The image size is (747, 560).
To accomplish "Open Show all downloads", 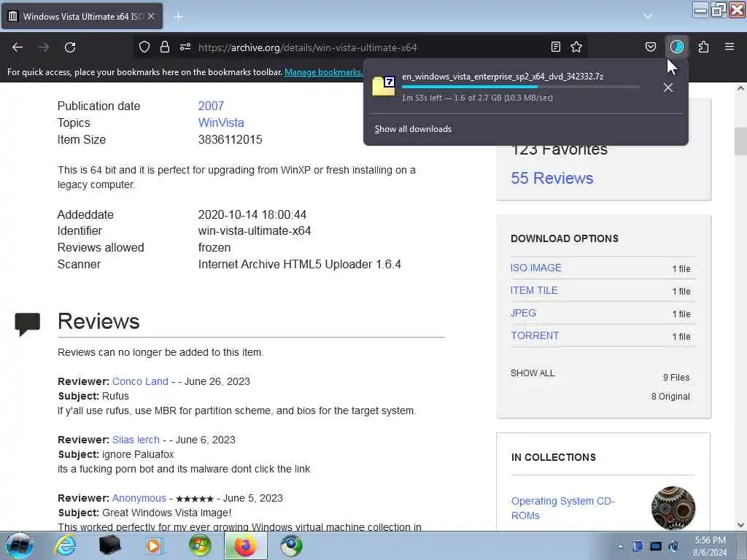I will point(413,129).
